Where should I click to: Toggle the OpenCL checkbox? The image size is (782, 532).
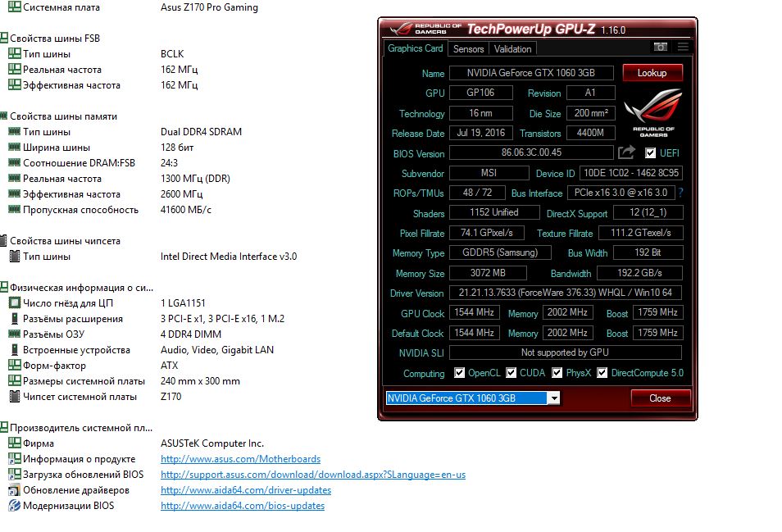(x=459, y=372)
